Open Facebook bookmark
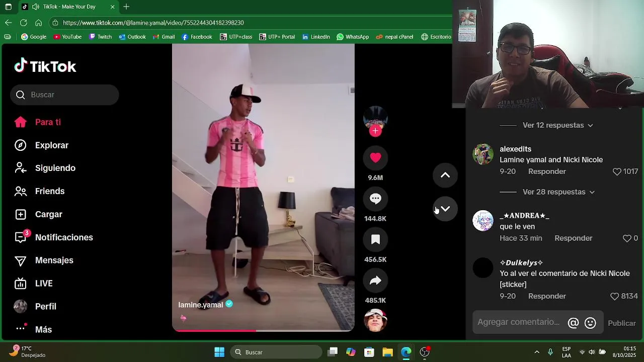Screen dimensions: 644x362 (197, 37)
